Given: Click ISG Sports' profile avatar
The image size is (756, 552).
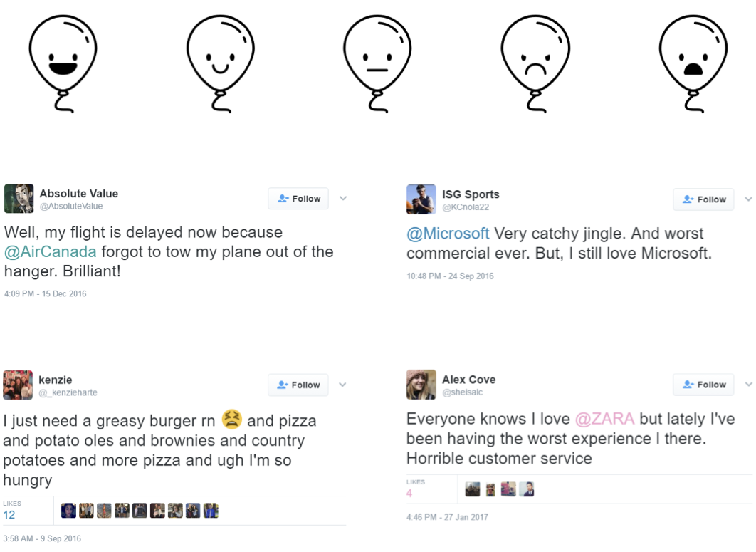Looking at the screenshot, I should 421,199.
